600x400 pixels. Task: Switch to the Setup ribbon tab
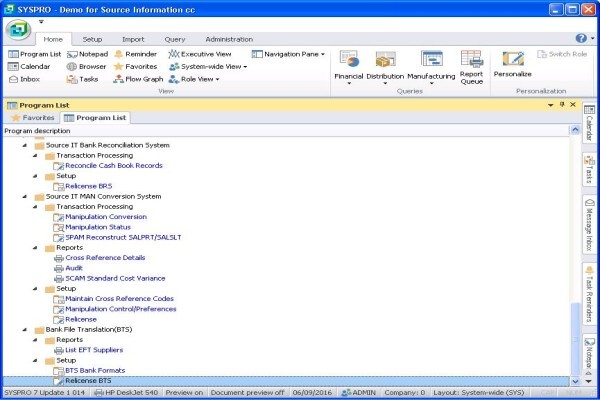pos(92,39)
